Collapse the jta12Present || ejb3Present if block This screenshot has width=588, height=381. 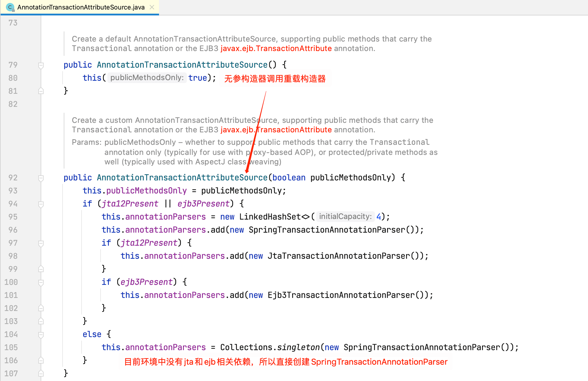pyautogui.click(x=41, y=204)
